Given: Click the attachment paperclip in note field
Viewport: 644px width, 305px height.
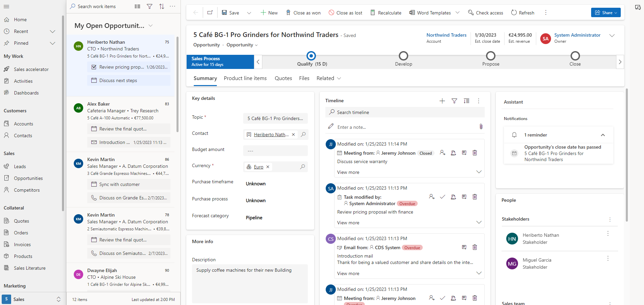Looking at the screenshot, I should (481, 127).
